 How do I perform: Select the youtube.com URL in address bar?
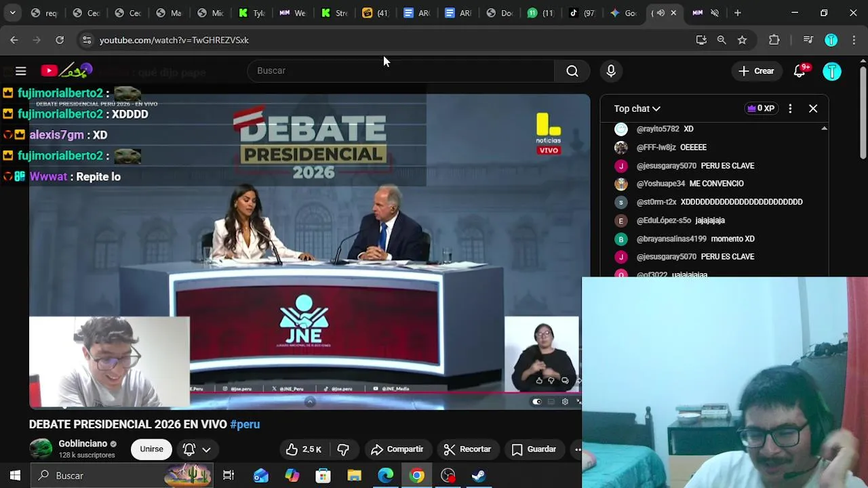[174, 40]
